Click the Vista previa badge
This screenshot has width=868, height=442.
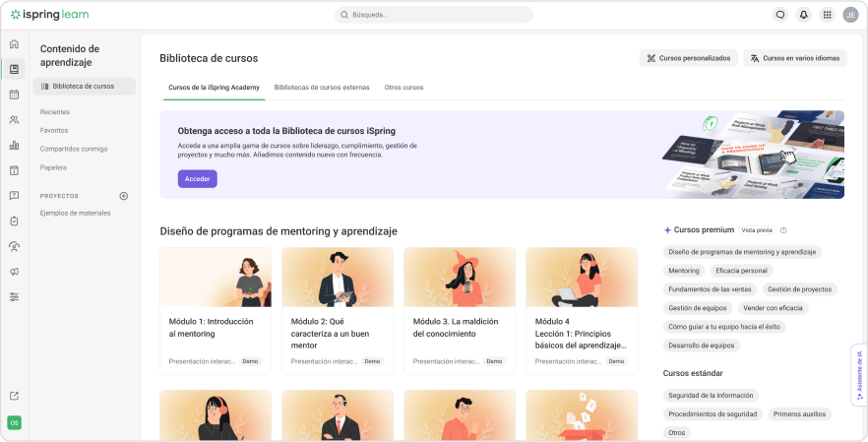pos(757,230)
